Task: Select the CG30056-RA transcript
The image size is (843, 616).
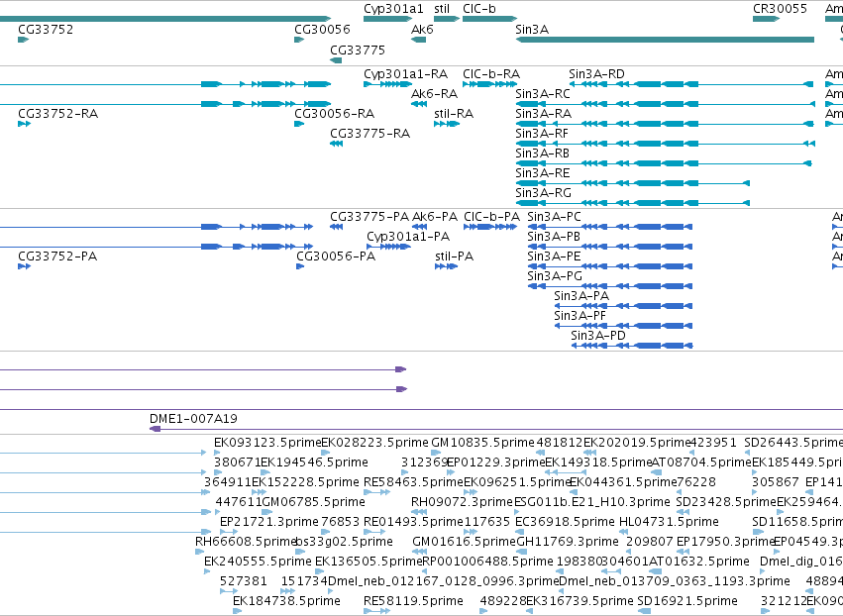Action: click(x=299, y=124)
